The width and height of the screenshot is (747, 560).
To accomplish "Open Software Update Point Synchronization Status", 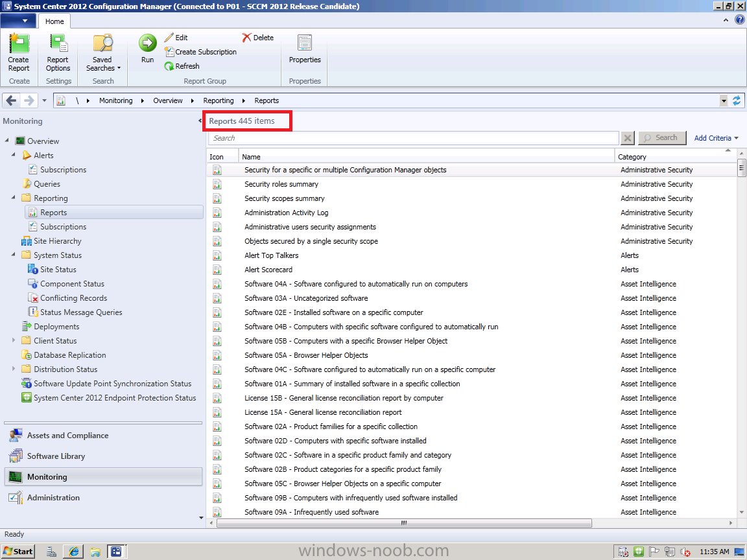I will 112,384.
